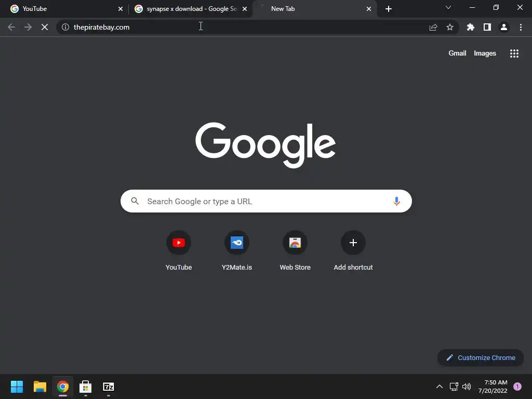Open the tab search dropdown arrow
Viewport: 532px width, 399px height.
pos(448,7)
